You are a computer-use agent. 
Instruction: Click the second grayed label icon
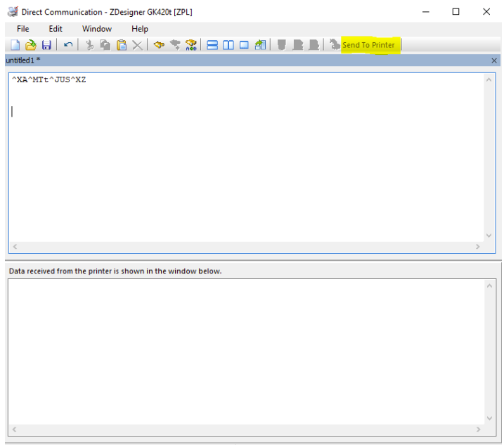pyautogui.click(x=297, y=45)
